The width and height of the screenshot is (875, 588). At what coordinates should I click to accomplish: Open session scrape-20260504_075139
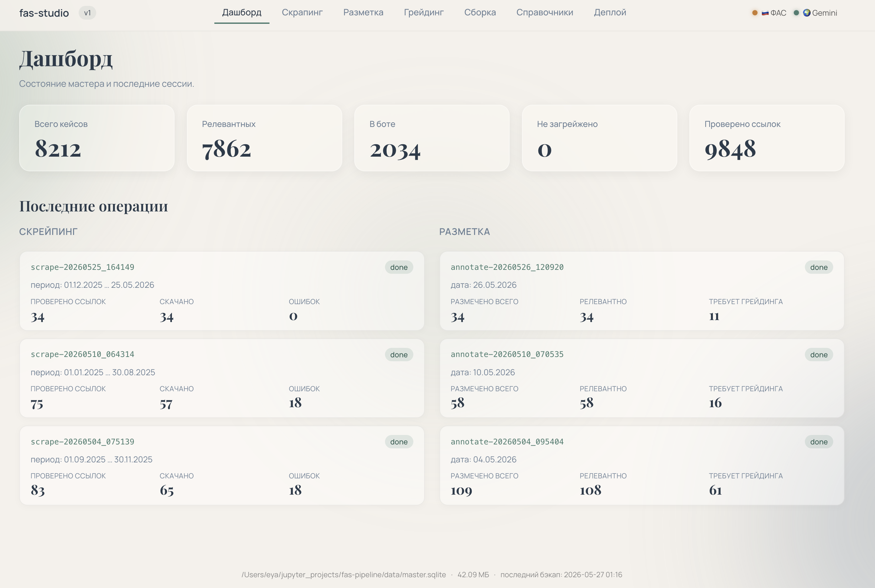pyautogui.click(x=83, y=442)
